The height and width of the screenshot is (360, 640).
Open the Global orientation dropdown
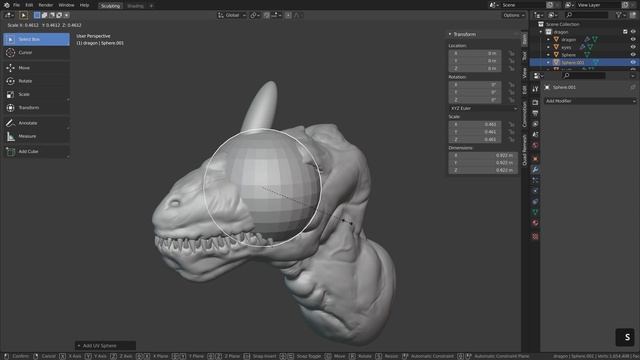point(232,15)
